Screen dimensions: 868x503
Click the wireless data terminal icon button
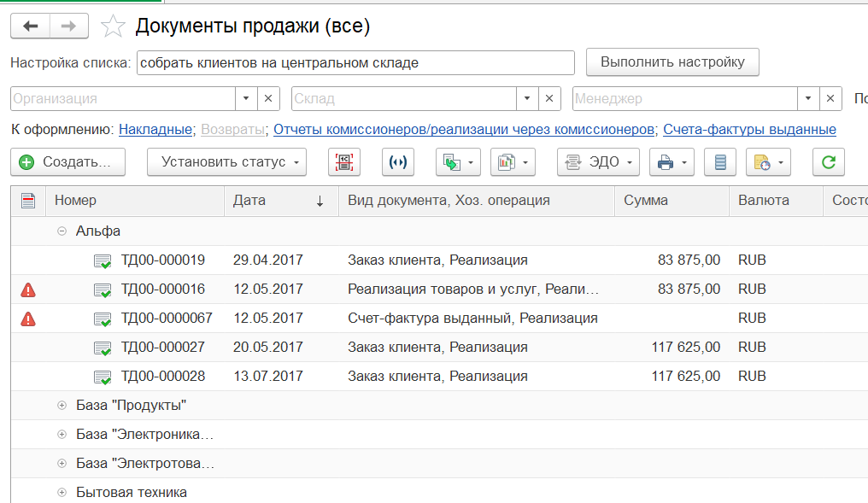click(398, 161)
